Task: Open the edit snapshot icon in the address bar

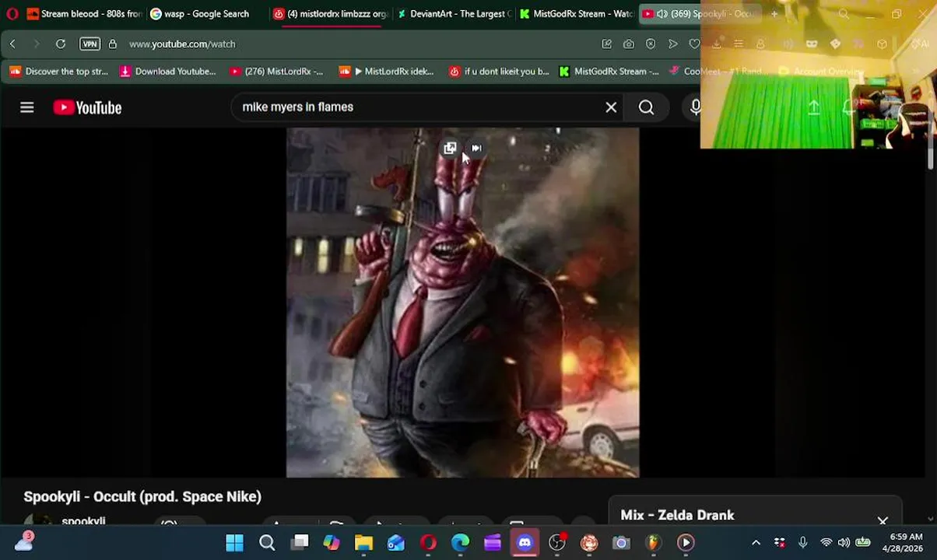Action: (606, 44)
